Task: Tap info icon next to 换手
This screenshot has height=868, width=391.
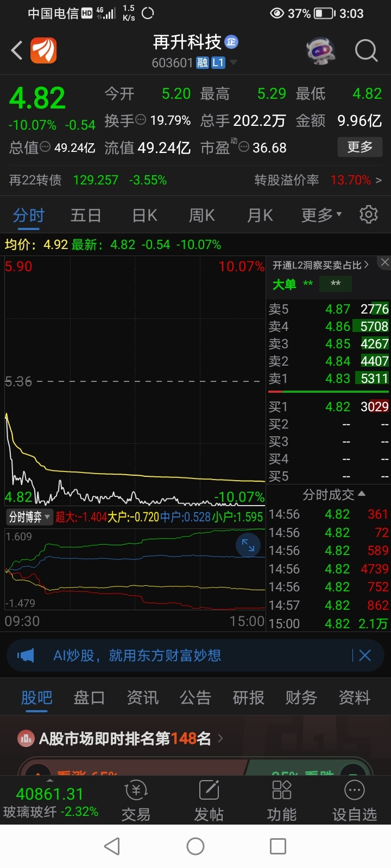Action: click(x=141, y=120)
